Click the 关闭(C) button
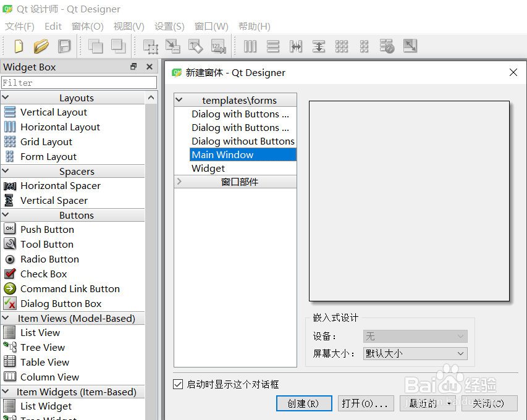Image resolution: width=527 pixels, height=420 pixels. coord(489,403)
